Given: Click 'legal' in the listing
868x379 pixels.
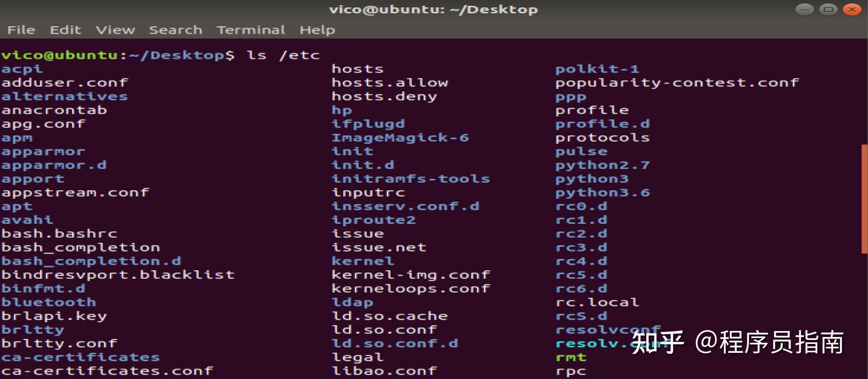Looking at the screenshot, I should (358, 357).
